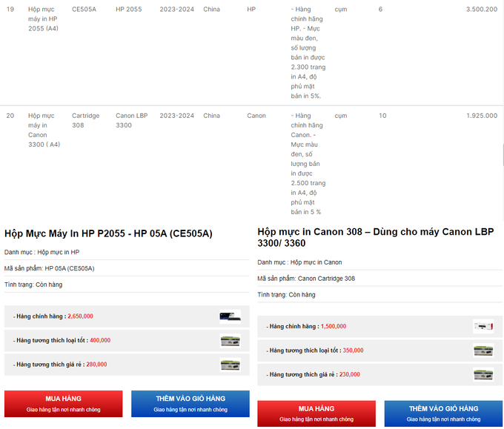Click row number '20' cell
The height and width of the screenshot is (429, 504).
(x=10, y=116)
